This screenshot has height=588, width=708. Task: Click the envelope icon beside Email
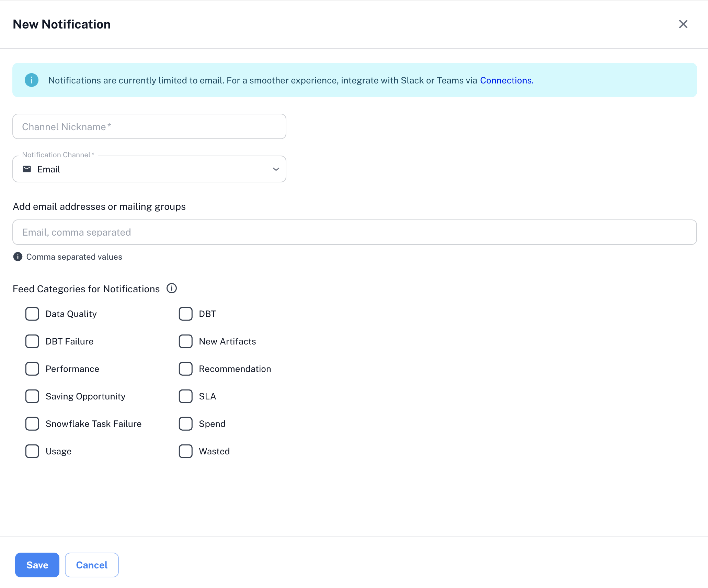tap(27, 169)
